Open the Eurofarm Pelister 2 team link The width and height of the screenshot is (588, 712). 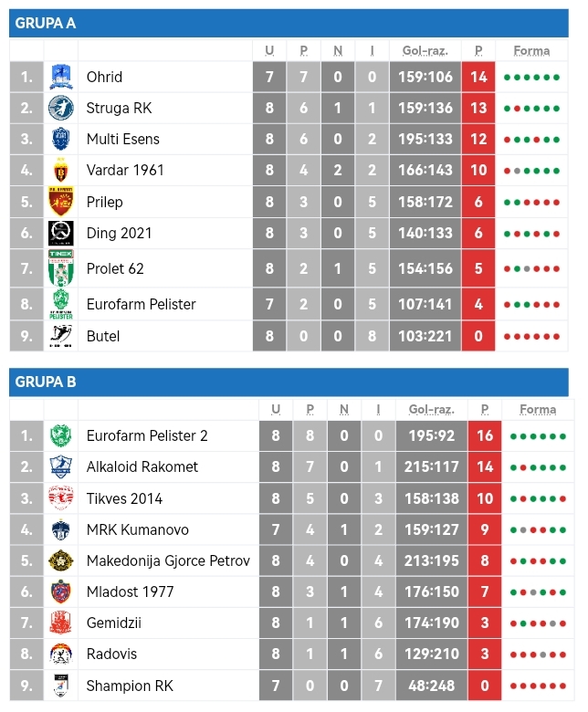tap(147, 435)
